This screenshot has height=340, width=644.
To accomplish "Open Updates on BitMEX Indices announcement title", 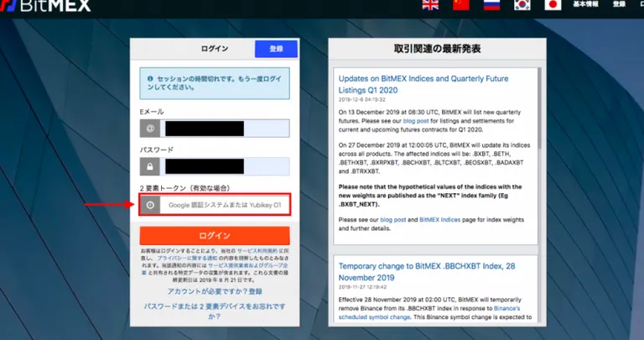I will (423, 84).
